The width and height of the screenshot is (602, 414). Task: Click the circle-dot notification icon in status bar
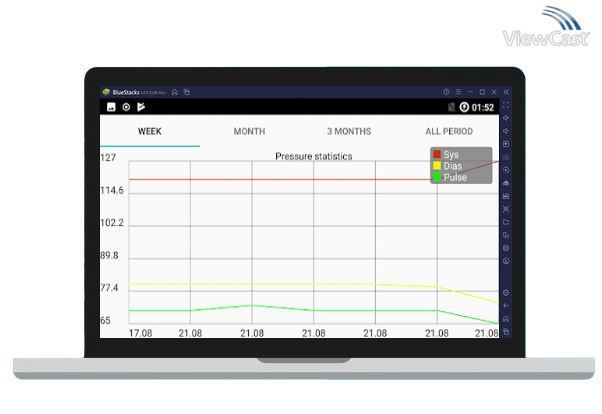[x=126, y=107]
